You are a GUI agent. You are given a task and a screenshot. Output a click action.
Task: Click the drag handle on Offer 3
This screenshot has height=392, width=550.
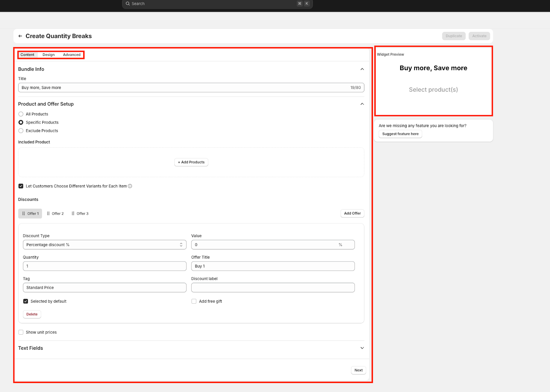73,214
